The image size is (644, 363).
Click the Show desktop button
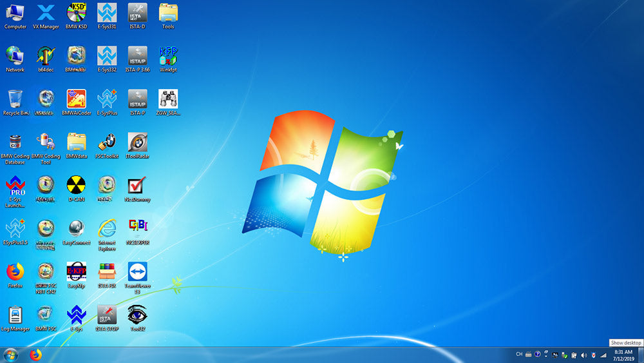click(641, 355)
